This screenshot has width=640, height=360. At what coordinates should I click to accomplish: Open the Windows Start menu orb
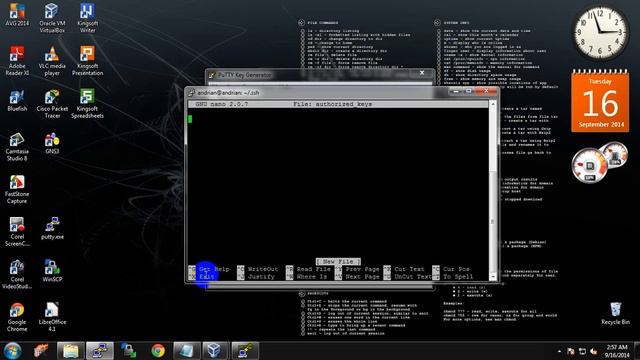pyautogui.click(x=13, y=351)
